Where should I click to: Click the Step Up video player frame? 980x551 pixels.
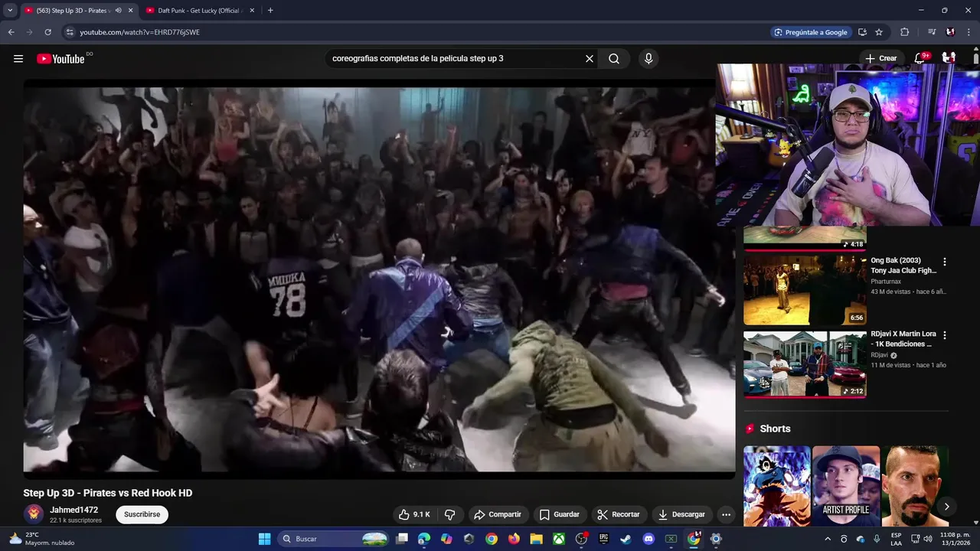[x=379, y=279]
